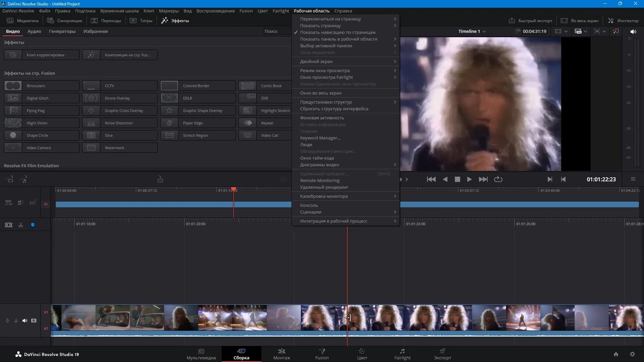Click the Watermark effect
Image resolution: width=644 pixels, height=362 pixels.
[120, 147]
